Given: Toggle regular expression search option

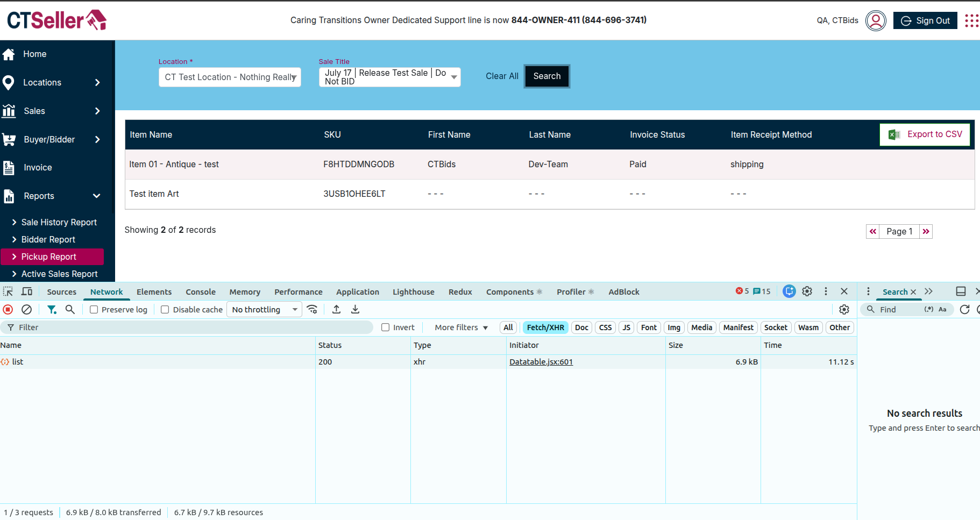Looking at the screenshot, I should point(929,309).
